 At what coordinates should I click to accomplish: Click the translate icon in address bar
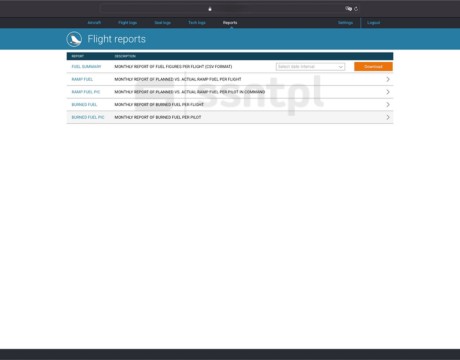click(349, 9)
